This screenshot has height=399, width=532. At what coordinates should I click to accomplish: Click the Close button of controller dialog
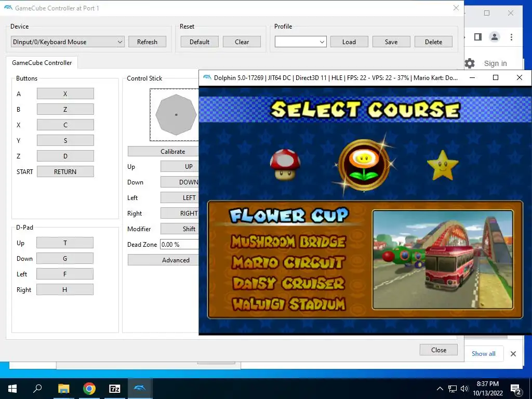[x=438, y=350]
